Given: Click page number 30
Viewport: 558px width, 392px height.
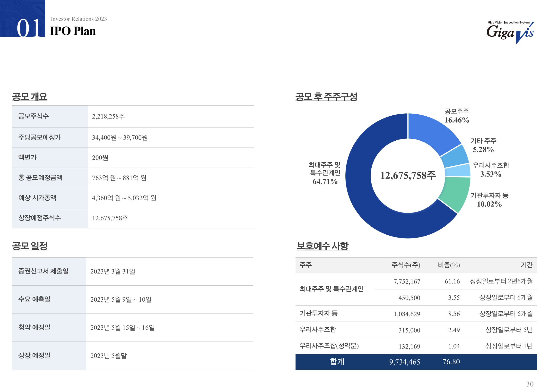Looking at the screenshot, I should (530, 384).
